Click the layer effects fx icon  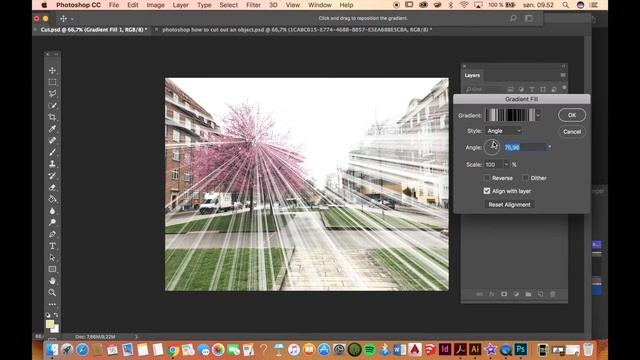pyautogui.click(x=492, y=294)
